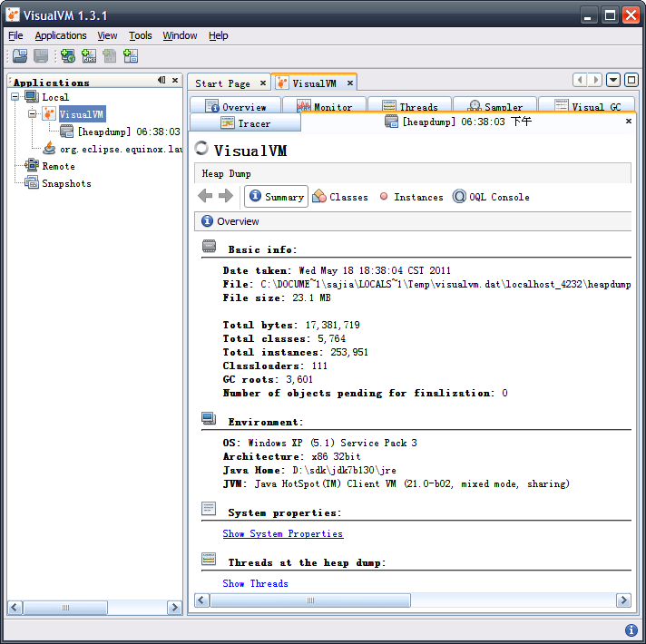Click the info icon in status bar
Image resolution: width=646 pixels, height=644 pixels.
coord(631,630)
